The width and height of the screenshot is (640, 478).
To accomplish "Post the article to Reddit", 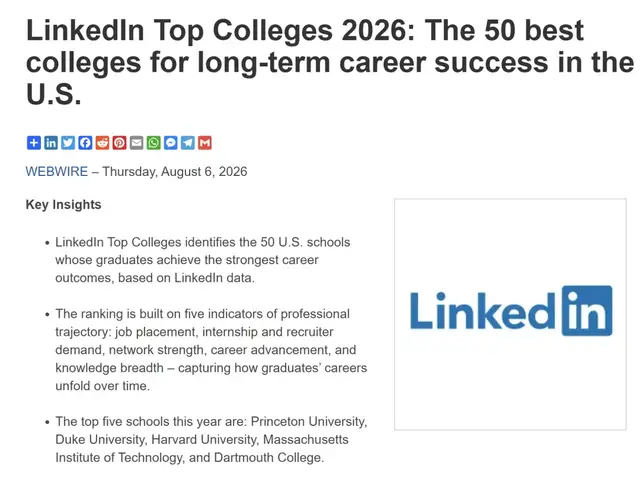I will [102, 143].
